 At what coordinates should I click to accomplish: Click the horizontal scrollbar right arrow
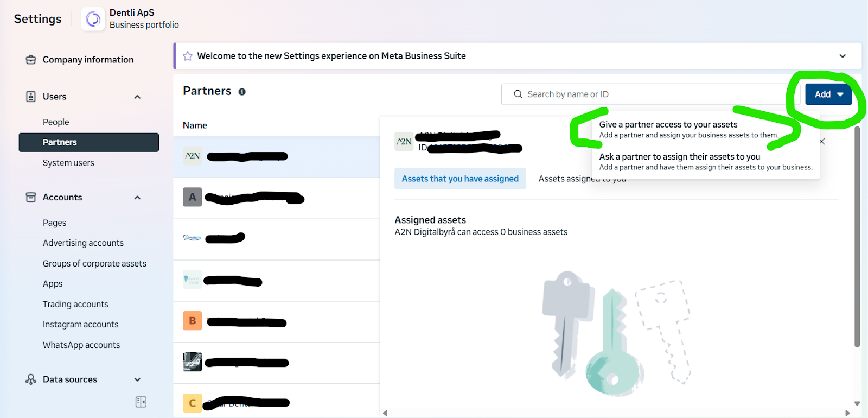pyautogui.click(x=847, y=413)
